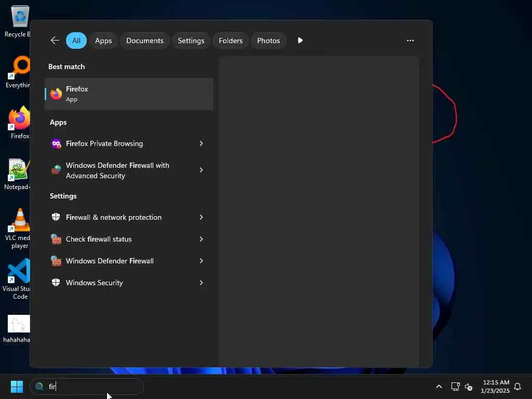The width and height of the screenshot is (532, 399).
Task: Open Firefox Private Browsing result text
Action: [x=104, y=143]
